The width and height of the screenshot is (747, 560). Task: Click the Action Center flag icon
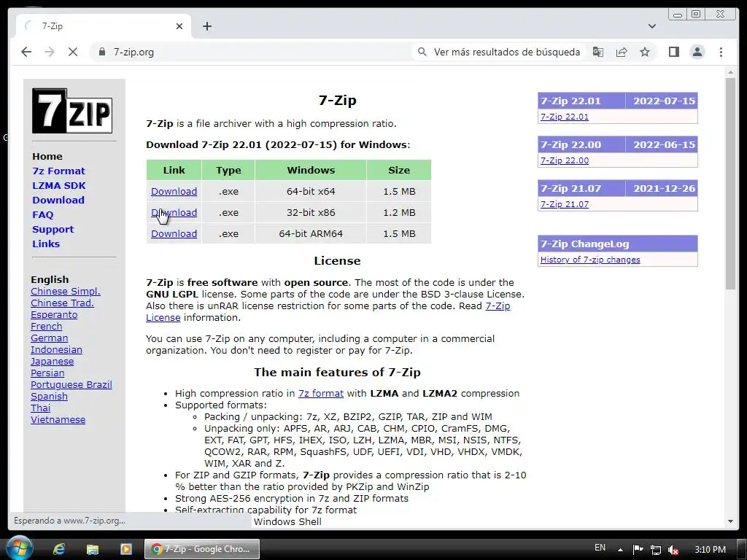(x=638, y=550)
